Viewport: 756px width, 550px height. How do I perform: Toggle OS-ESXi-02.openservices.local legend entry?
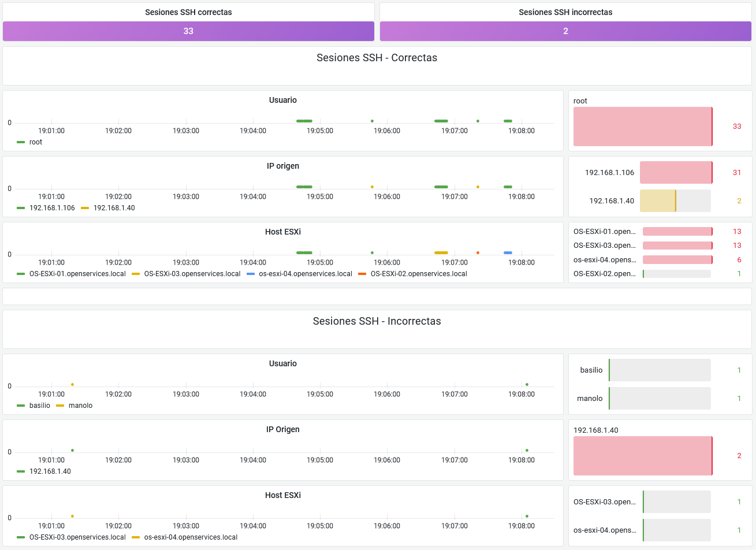pos(418,274)
